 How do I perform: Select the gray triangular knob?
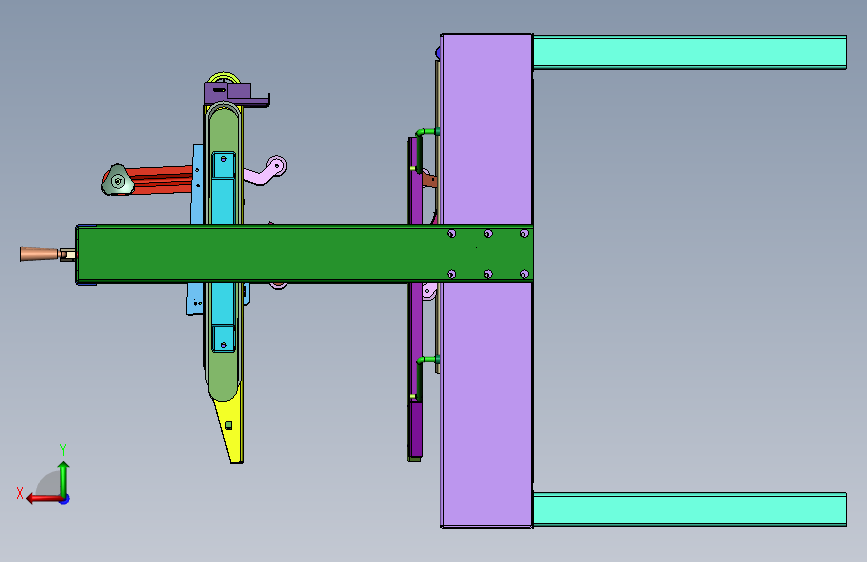point(117,180)
